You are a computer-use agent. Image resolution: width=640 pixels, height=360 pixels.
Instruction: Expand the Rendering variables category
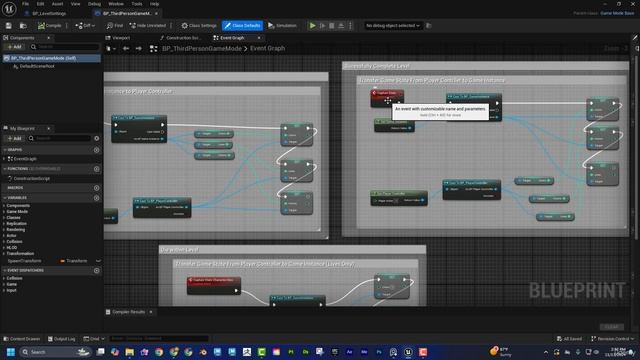click(x=4, y=230)
